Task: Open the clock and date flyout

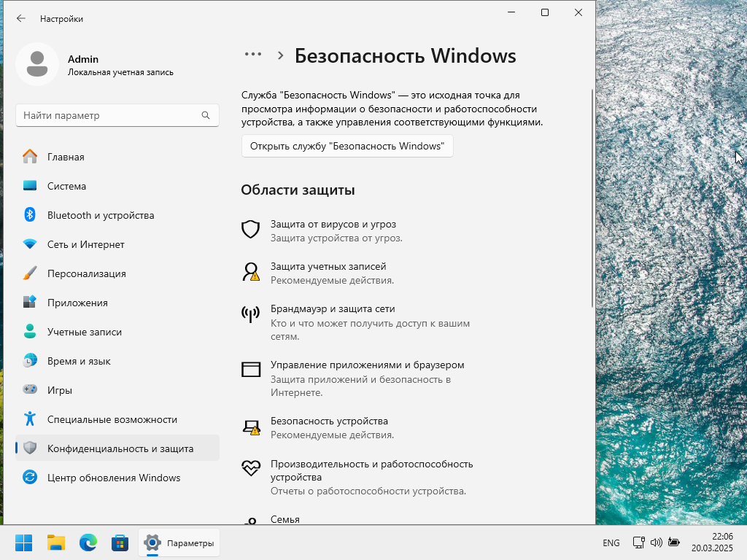Action: pos(712,542)
